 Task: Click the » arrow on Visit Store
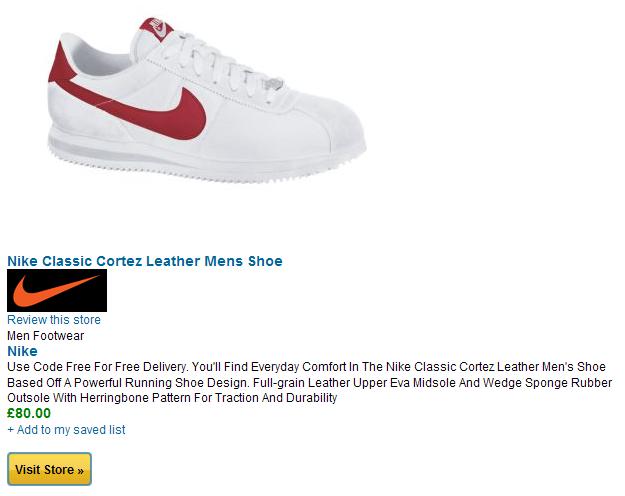[x=81, y=470]
